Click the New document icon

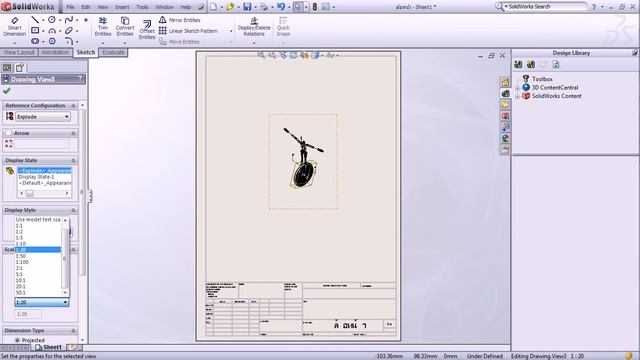pos(213,7)
